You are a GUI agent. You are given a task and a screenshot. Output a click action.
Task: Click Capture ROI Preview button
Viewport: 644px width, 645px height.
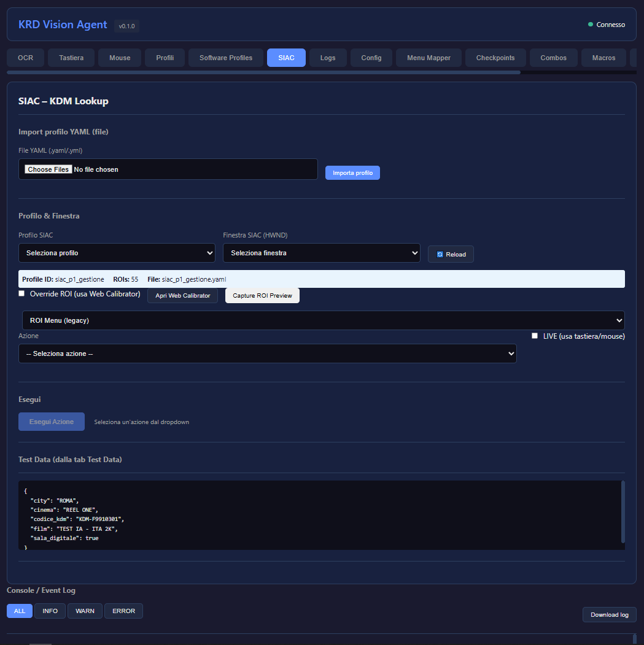263,295
